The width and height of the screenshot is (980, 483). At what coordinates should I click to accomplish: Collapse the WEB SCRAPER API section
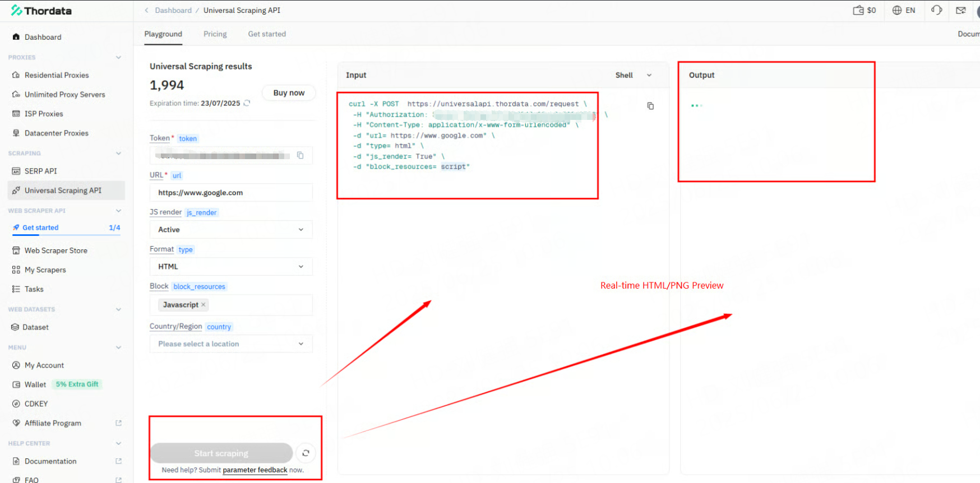[118, 211]
